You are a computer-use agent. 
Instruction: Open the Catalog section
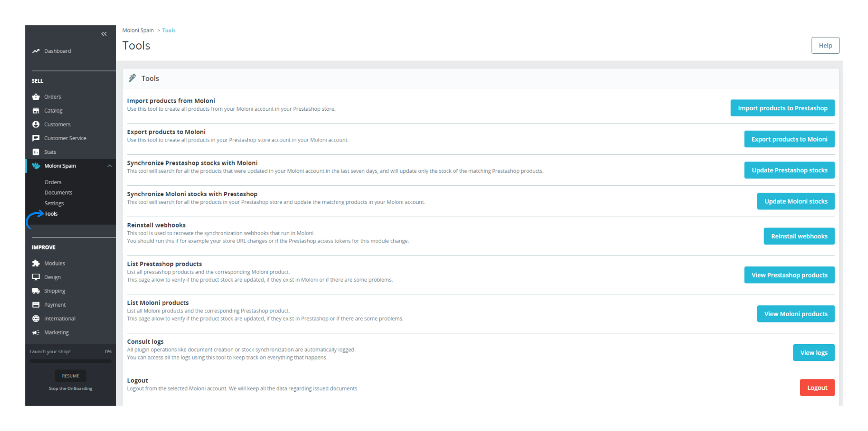pos(36,110)
